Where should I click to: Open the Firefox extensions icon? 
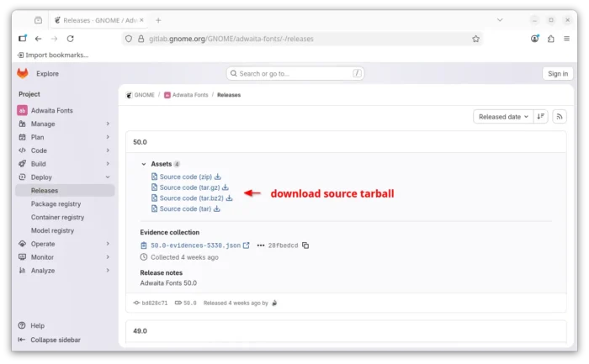[x=551, y=39]
